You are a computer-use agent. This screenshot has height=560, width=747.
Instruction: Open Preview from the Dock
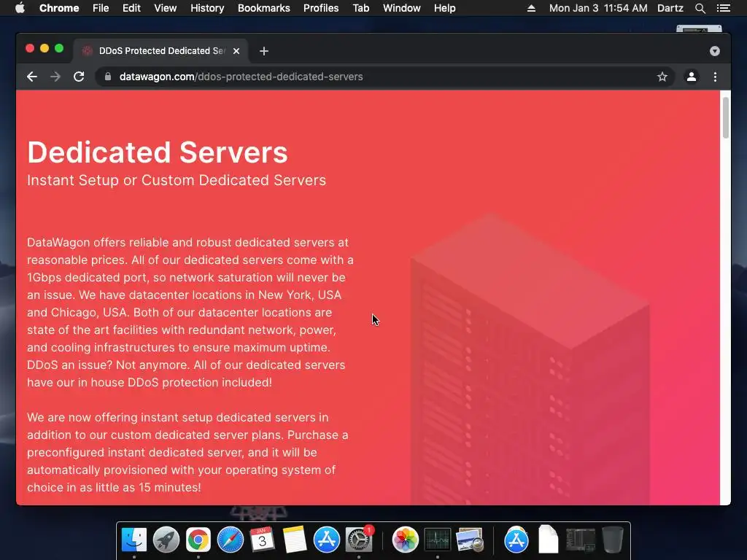tap(470, 540)
